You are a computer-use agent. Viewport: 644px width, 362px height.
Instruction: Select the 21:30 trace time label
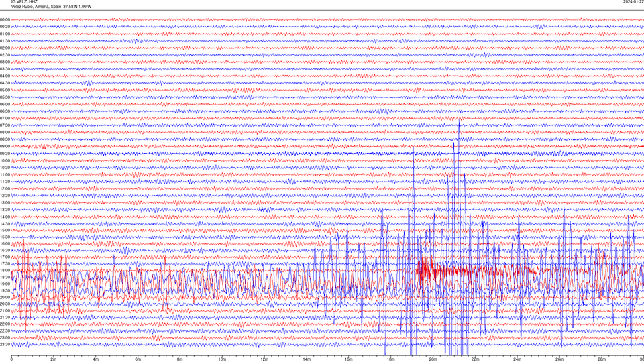point(5,317)
